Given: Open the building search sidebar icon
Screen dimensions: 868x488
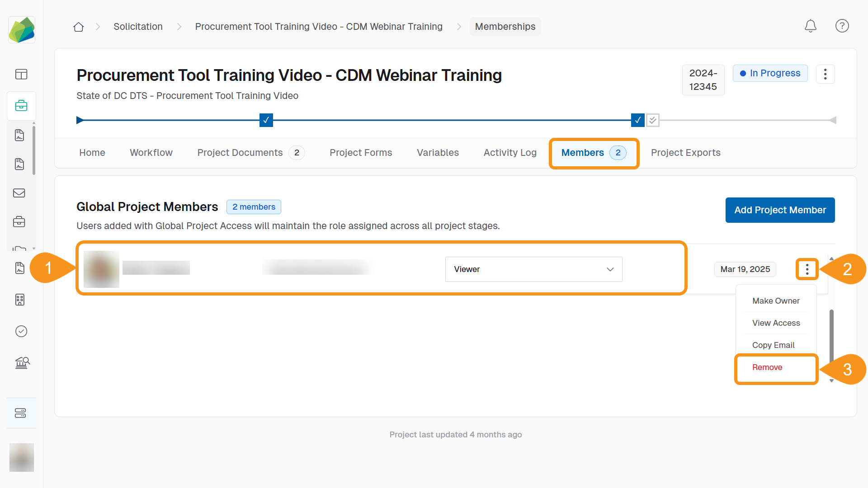Looking at the screenshot, I should click(22, 363).
